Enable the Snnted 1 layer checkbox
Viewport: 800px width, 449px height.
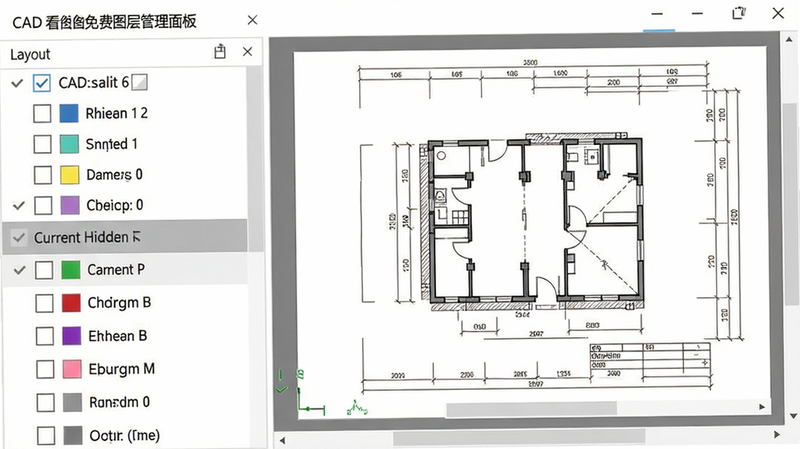click(x=42, y=144)
